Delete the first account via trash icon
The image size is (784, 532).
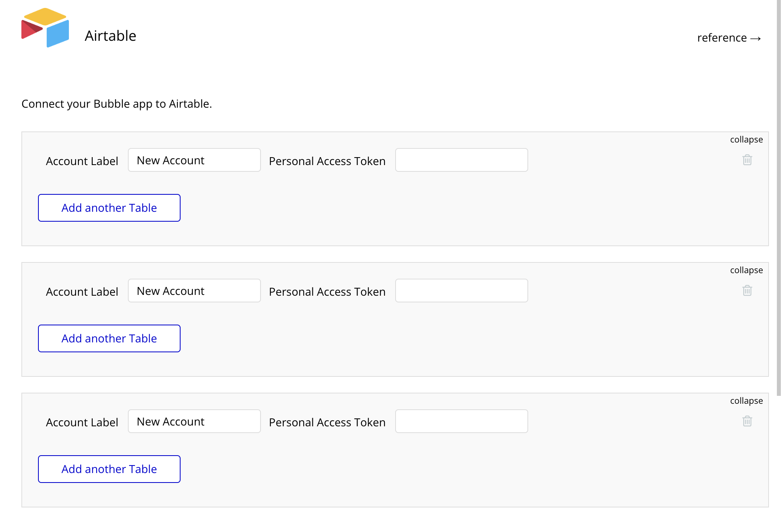tap(747, 160)
